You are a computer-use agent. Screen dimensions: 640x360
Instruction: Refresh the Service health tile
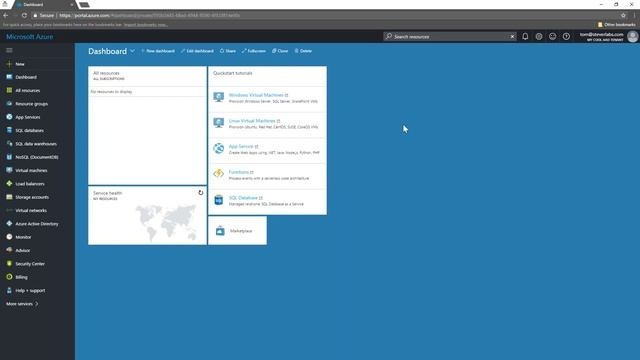pos(200,193)
